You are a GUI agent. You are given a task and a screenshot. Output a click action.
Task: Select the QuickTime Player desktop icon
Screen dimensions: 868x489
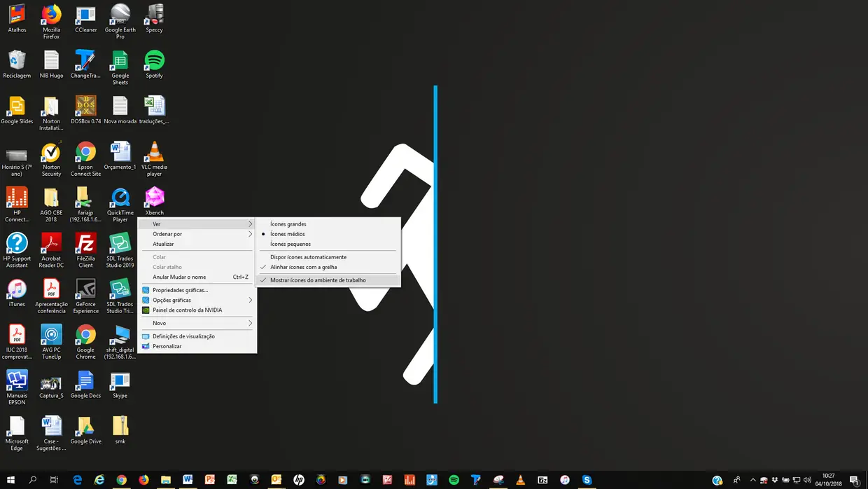[120, 205]
